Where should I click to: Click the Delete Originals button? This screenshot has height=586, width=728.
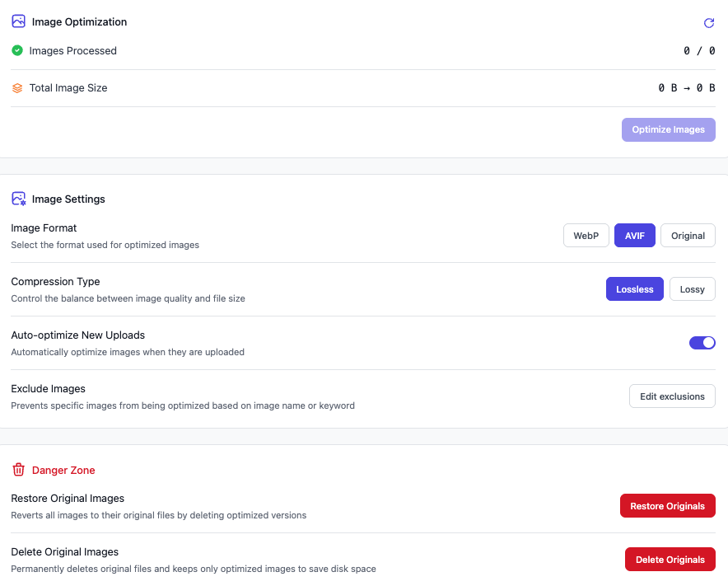pyautogui.click(x=670, y=560)
